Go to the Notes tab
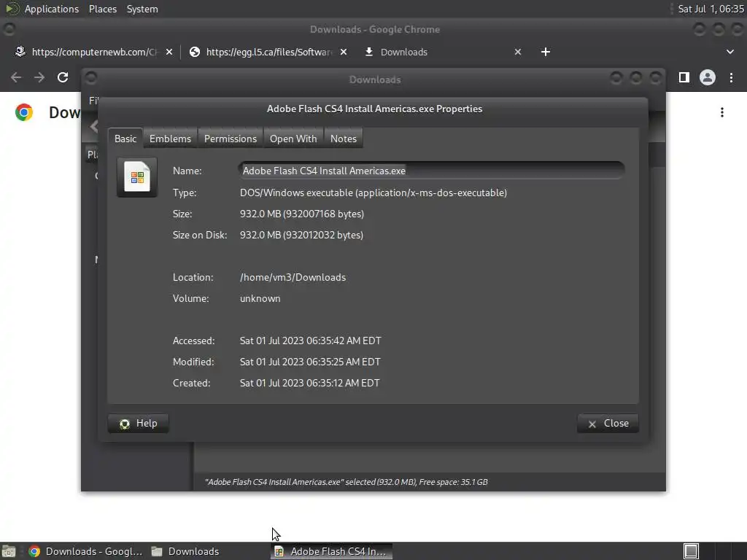The height and width of the screenshot is (560, 747). point(344,139)
